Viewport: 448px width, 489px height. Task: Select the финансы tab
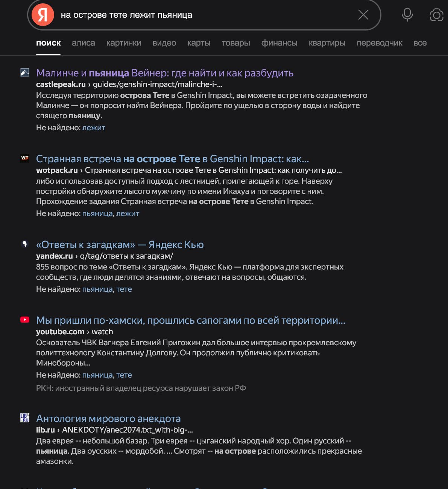pos(279,43)
